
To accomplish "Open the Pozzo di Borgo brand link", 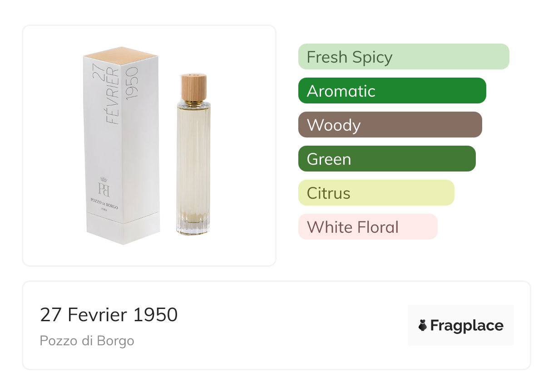I will (87, 341).
